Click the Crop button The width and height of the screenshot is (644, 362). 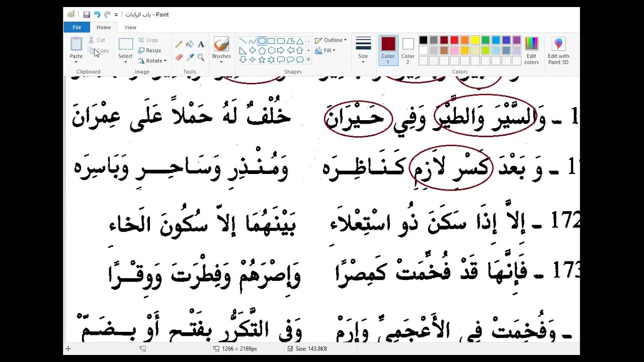[x=147, y=40]
